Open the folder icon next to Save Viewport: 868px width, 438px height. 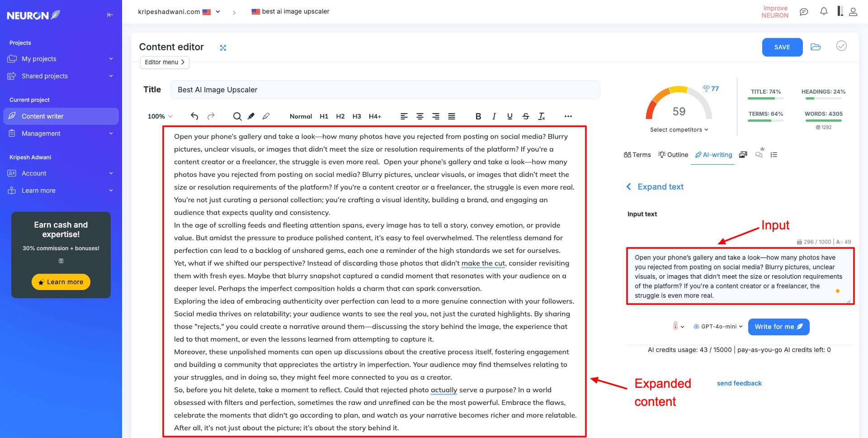pos(816,47)
